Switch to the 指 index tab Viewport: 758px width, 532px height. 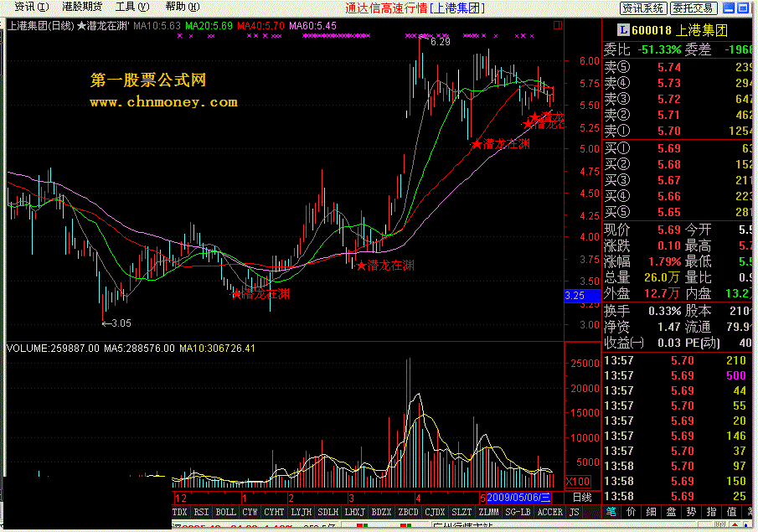click(x=711, y=512)
